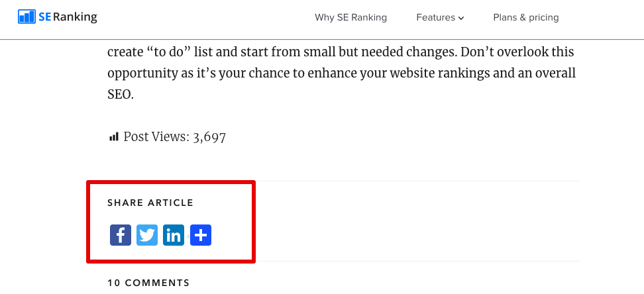Share the article on Facebook
The height and width of the screenshot is (294, 644).
click(x=121, y=235)
